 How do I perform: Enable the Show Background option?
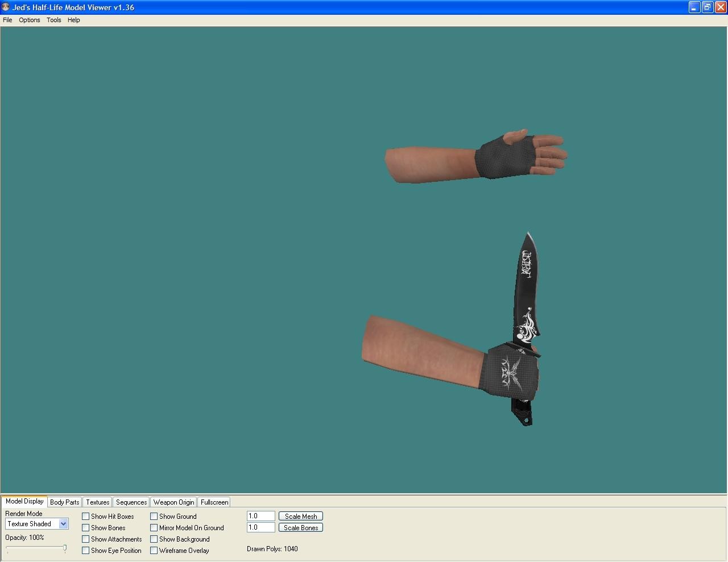coord(154,539)
